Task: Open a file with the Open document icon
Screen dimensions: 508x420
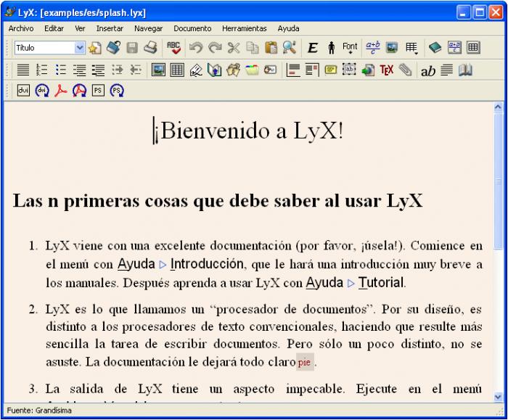Action: 113,48
